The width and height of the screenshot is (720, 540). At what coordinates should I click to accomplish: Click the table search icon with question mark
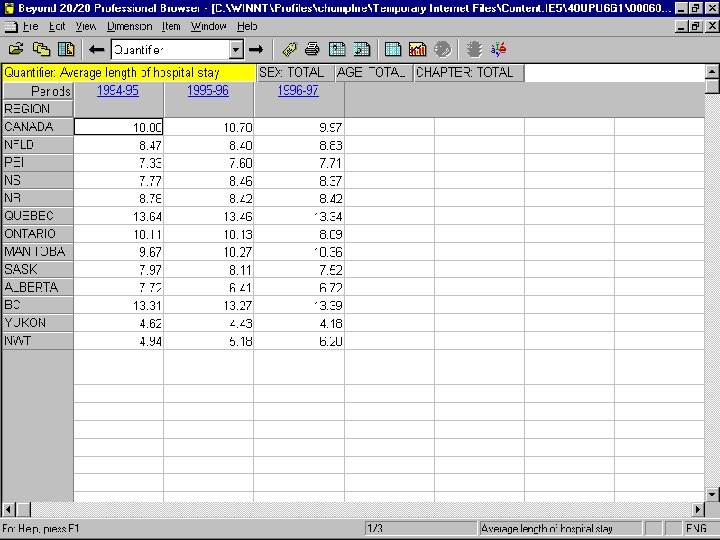pyautogui.click(x=337, y=49)
